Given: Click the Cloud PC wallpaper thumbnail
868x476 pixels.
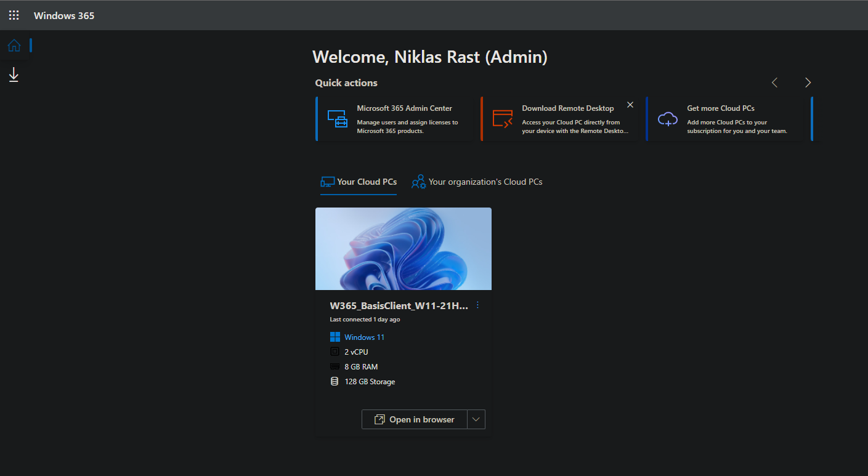Looking at the screenshot, I should pyautogui.click(x=403, y=249).
